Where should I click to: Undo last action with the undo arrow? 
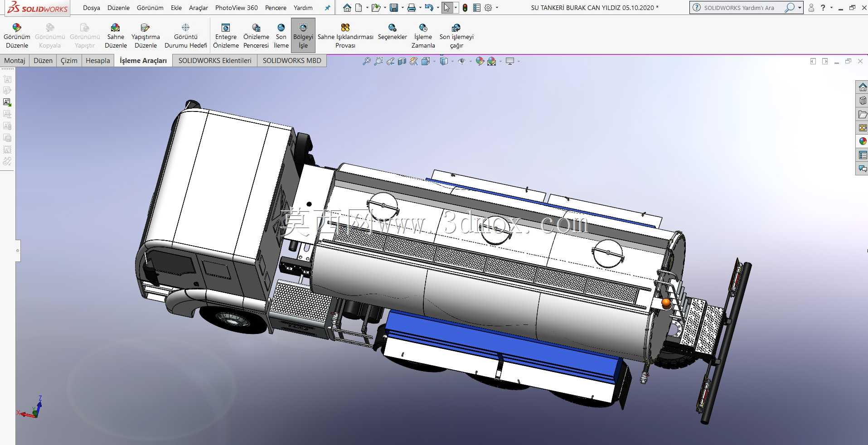[x=429, y=8]
